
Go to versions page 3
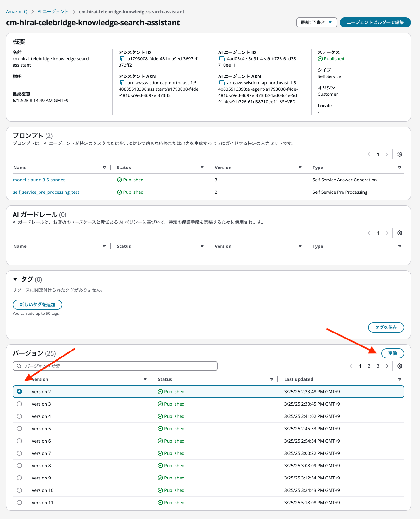[378, 366]
